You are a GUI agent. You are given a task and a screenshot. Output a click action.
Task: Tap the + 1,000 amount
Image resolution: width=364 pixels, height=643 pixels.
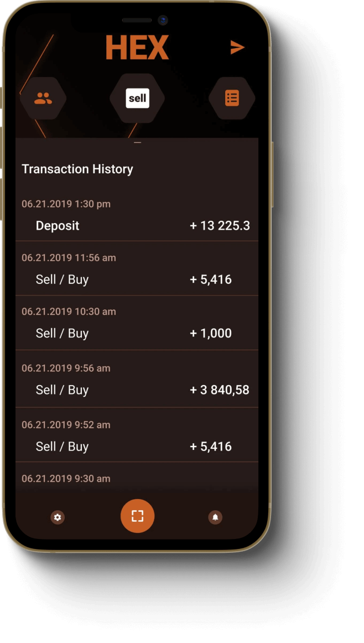coord(211,333)
